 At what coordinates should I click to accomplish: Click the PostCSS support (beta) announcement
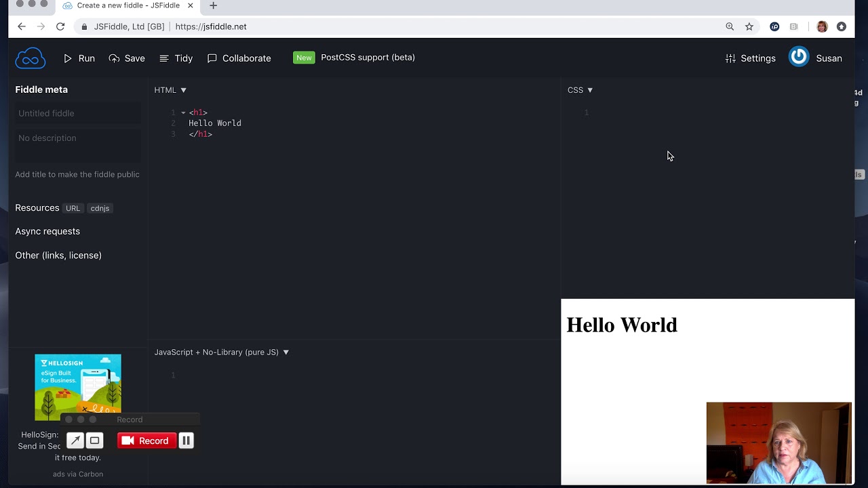click(x=368, y=58)
